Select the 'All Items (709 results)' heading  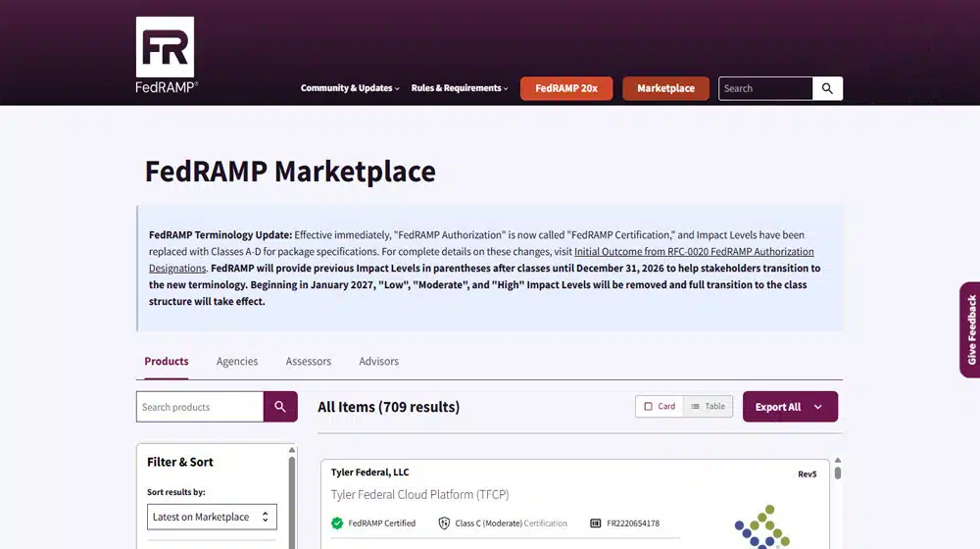coord(388,407)
